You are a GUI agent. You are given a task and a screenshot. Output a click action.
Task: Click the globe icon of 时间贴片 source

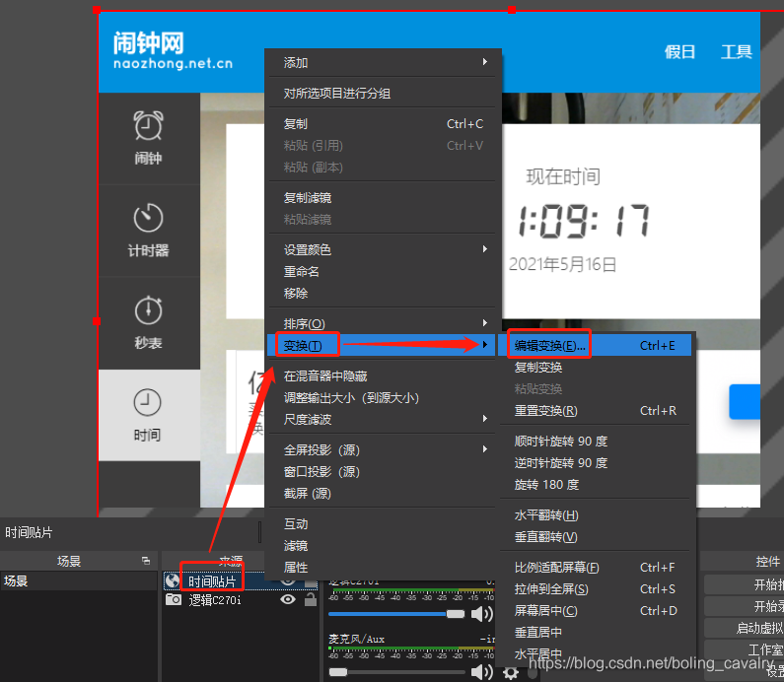(173, 581)
